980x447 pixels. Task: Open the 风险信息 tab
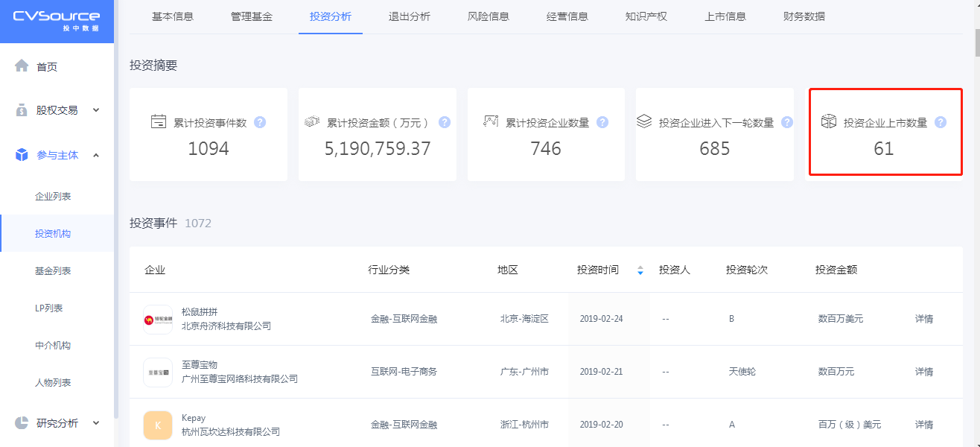(488, 16)
